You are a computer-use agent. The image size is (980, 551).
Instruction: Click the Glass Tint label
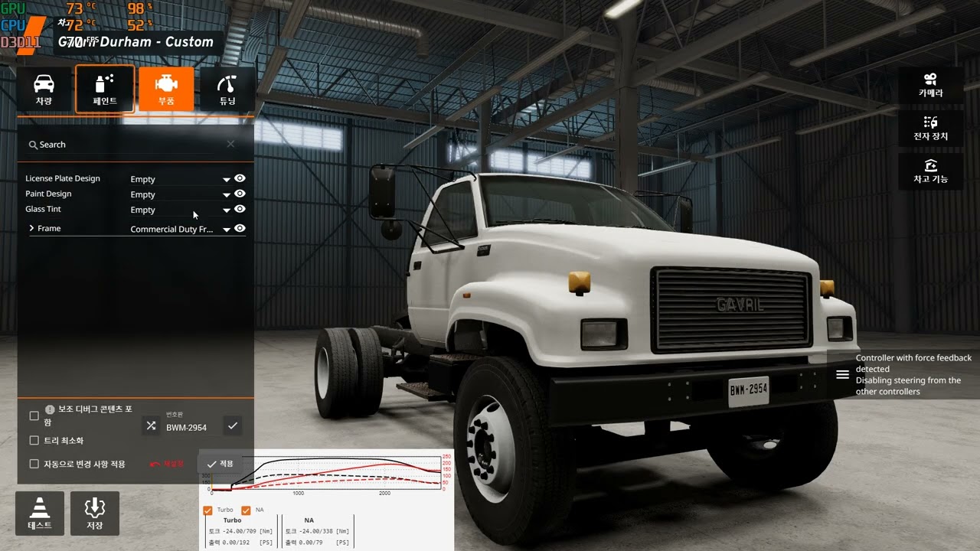43,209
